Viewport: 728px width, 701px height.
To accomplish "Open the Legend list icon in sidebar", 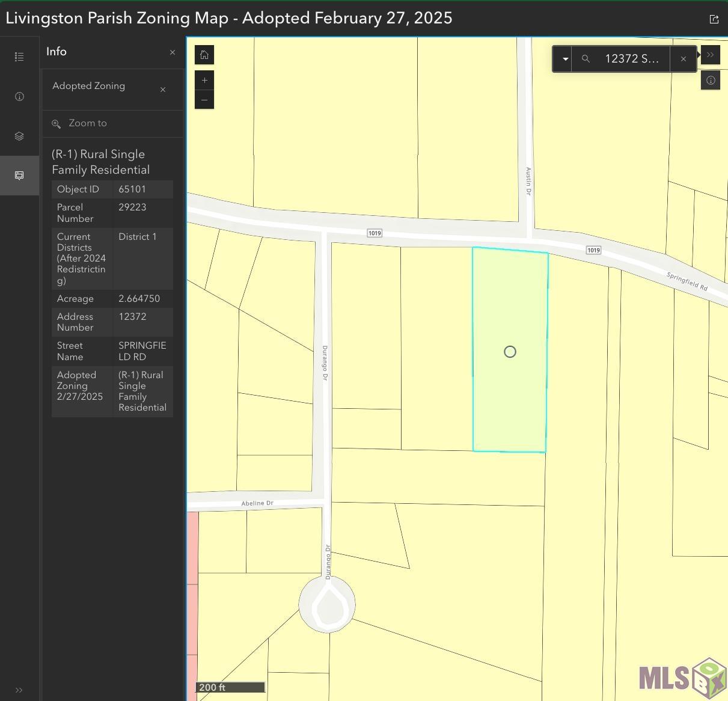I will point(19,57).
